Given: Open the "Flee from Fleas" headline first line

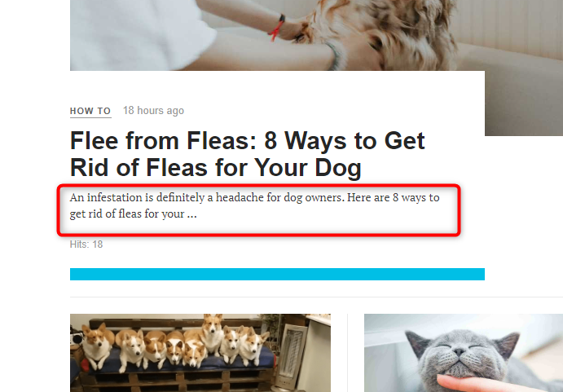Looking at the screenshot, I should pos(248,140).
